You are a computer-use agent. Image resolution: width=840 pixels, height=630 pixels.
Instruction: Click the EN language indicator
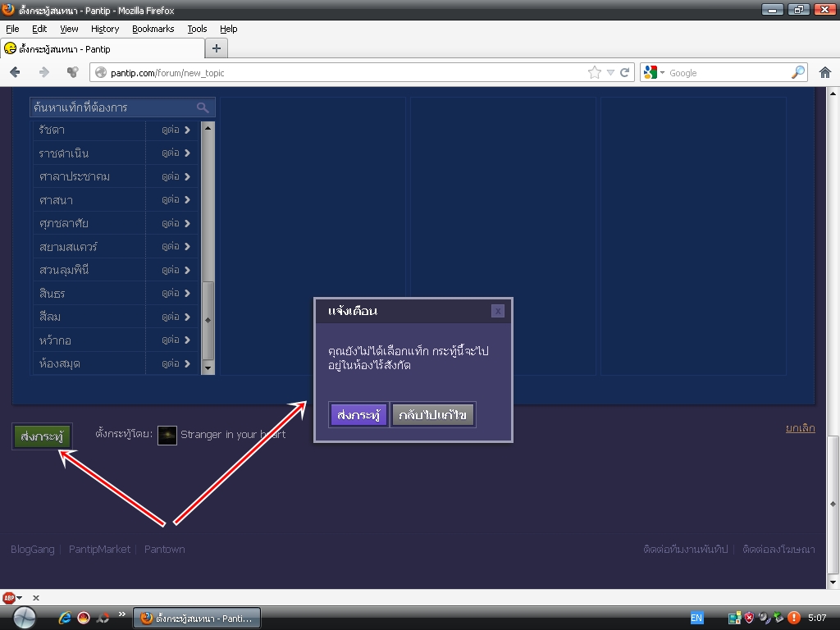coord(696,619)
